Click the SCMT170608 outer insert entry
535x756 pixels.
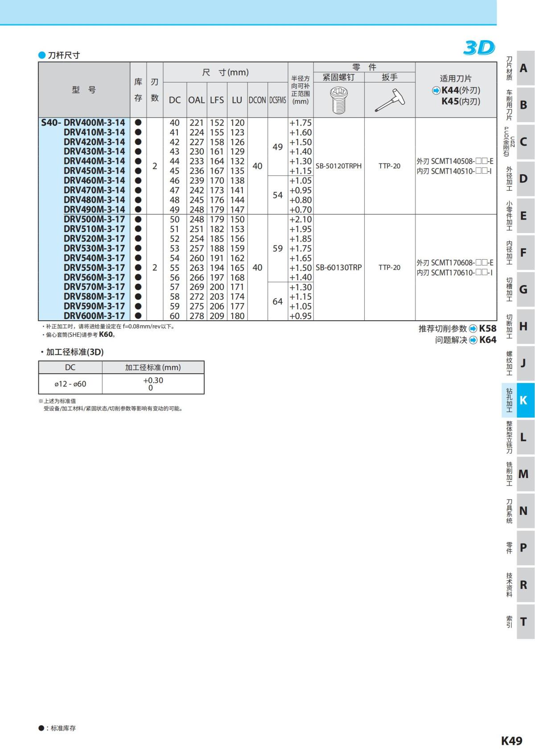click(x=455, y=263)
